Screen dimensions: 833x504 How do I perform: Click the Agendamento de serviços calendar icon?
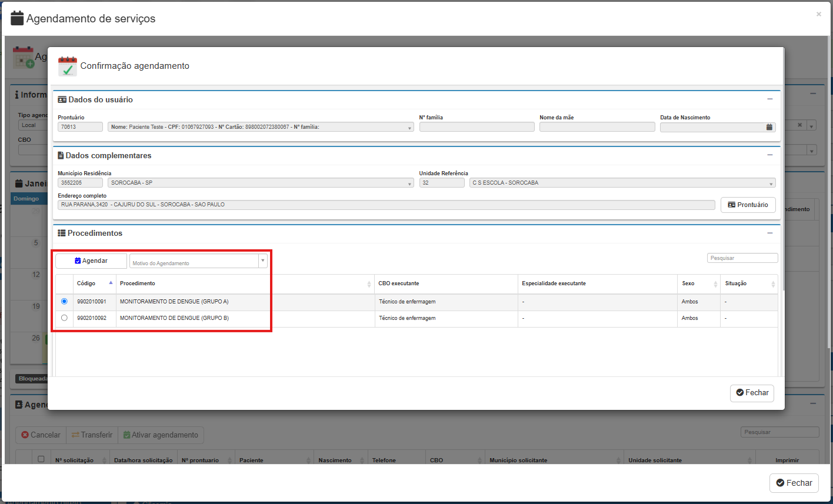[x=18, y=18]
